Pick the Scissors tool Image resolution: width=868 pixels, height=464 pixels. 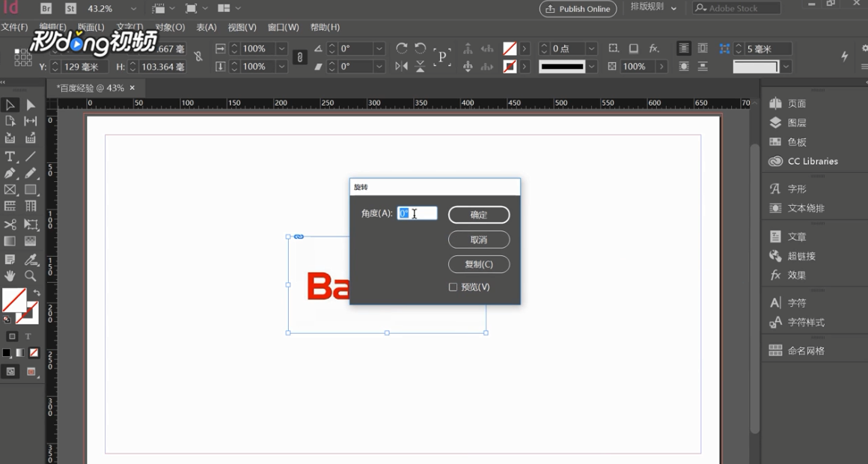[10, 225]
